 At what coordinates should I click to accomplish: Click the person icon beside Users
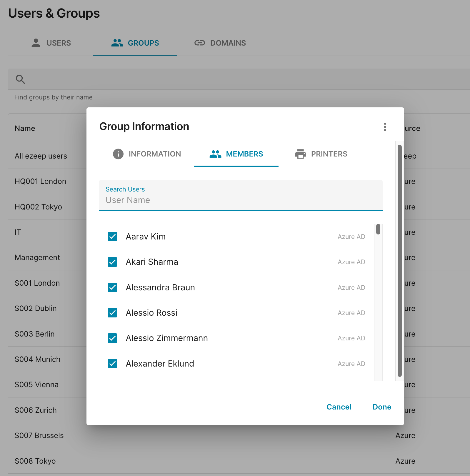pyautogui.click(x=36, y=43)
